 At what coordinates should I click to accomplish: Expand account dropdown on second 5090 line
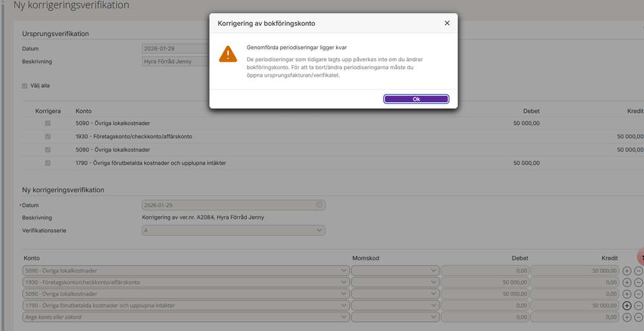(344, 294)
